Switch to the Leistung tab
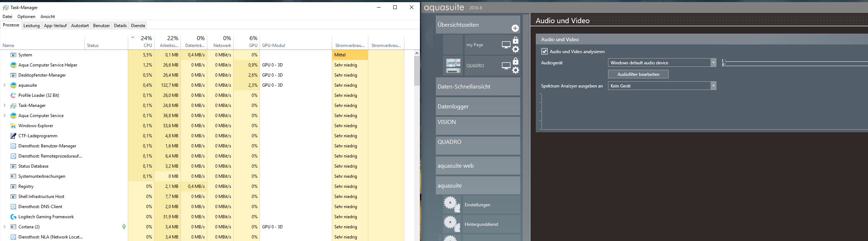868x241 pixels. pyautogui.click(x=31, y=26)
